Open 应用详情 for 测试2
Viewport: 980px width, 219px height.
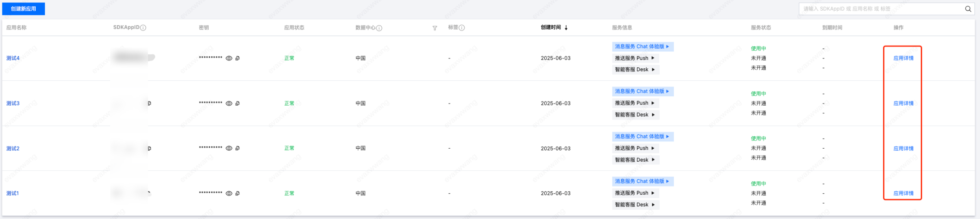click(903, 149)
